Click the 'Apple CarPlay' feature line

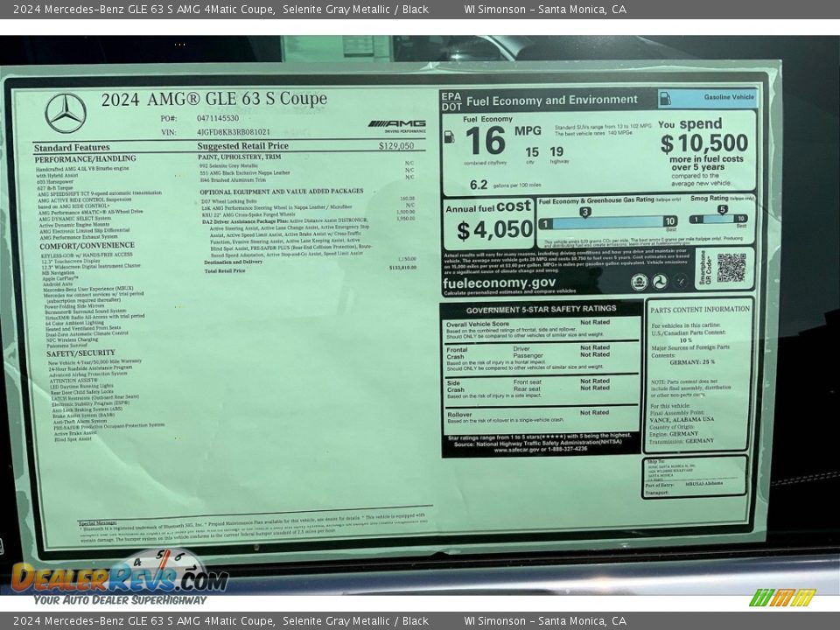[60, 278]
